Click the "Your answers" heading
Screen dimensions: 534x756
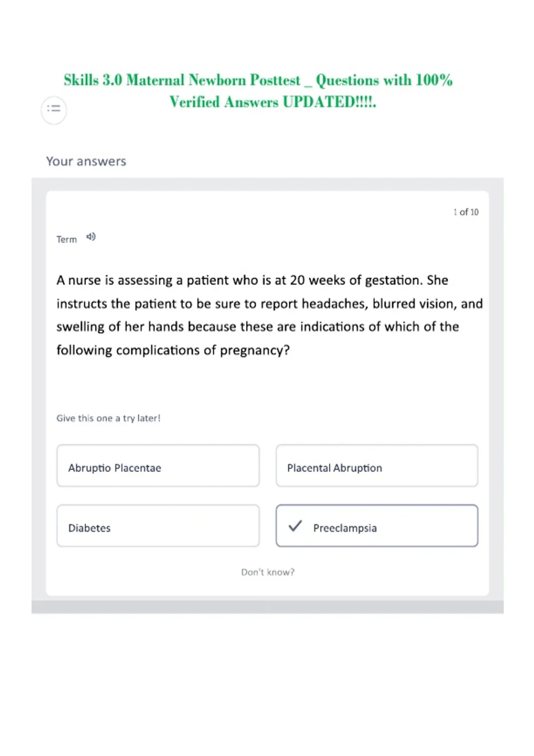86,161
